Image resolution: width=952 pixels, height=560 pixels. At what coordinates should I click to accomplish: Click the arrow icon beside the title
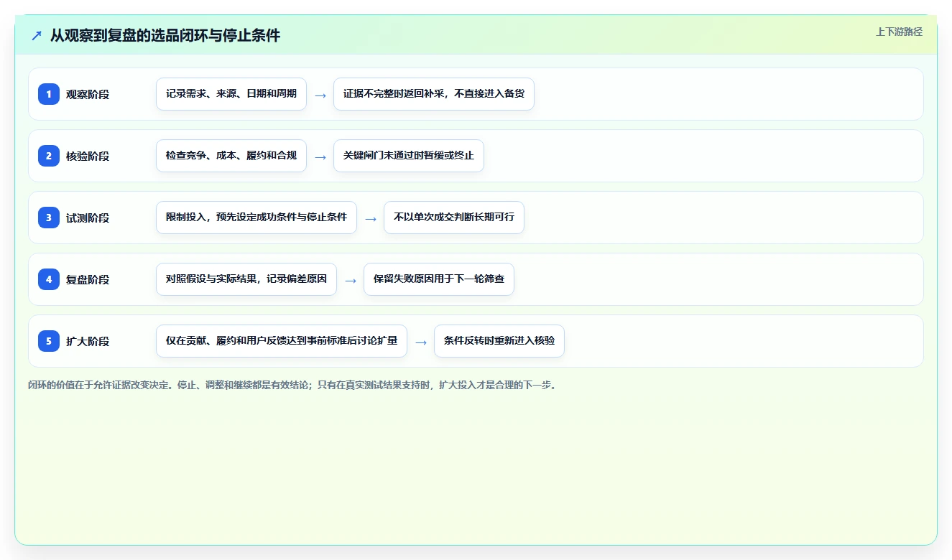tap(37, 35)
